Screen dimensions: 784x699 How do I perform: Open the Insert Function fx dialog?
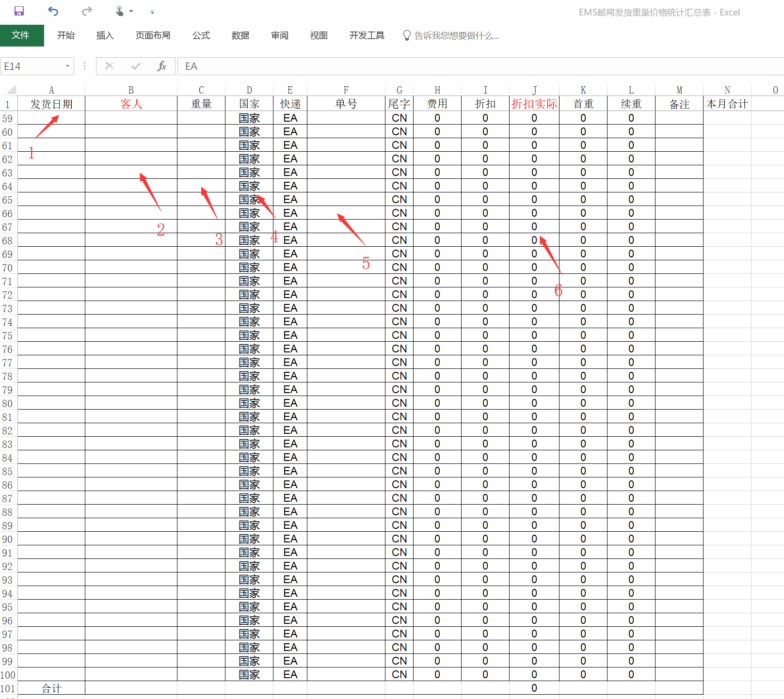pos(161,66)
